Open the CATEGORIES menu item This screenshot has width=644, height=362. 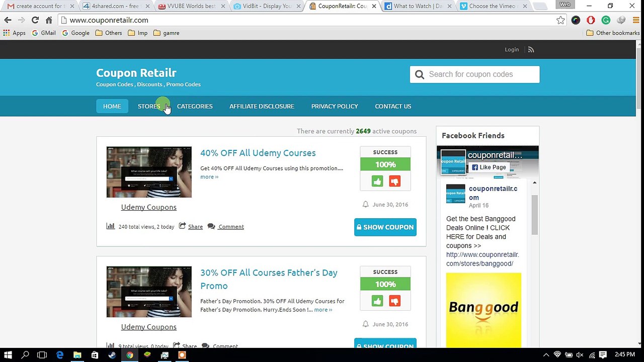pos(195,106)
